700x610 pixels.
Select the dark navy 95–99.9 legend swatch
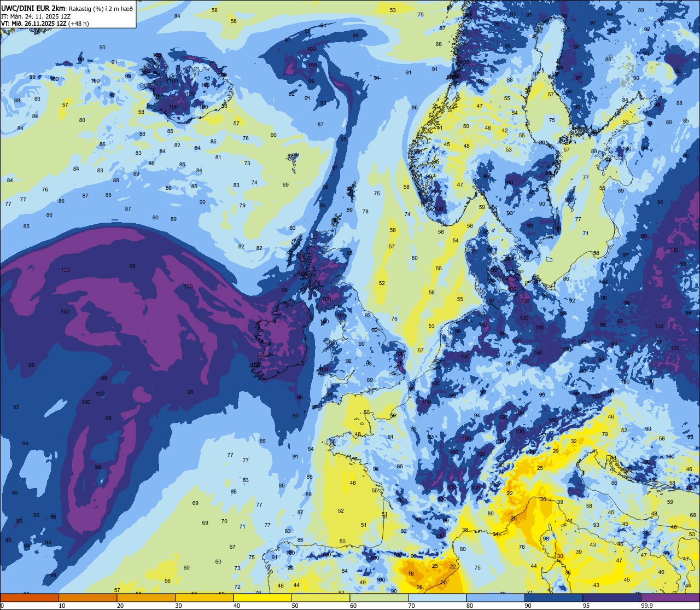coord(612,597)
